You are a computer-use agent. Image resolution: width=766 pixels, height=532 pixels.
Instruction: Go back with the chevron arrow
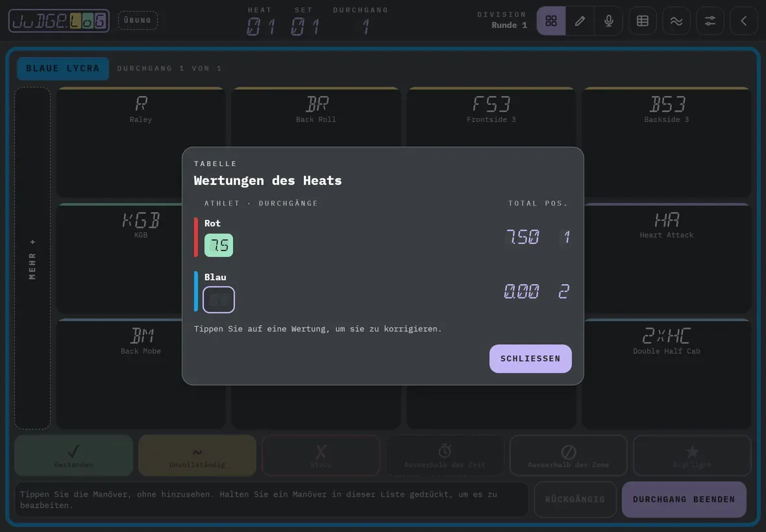(x=743, y=21)
